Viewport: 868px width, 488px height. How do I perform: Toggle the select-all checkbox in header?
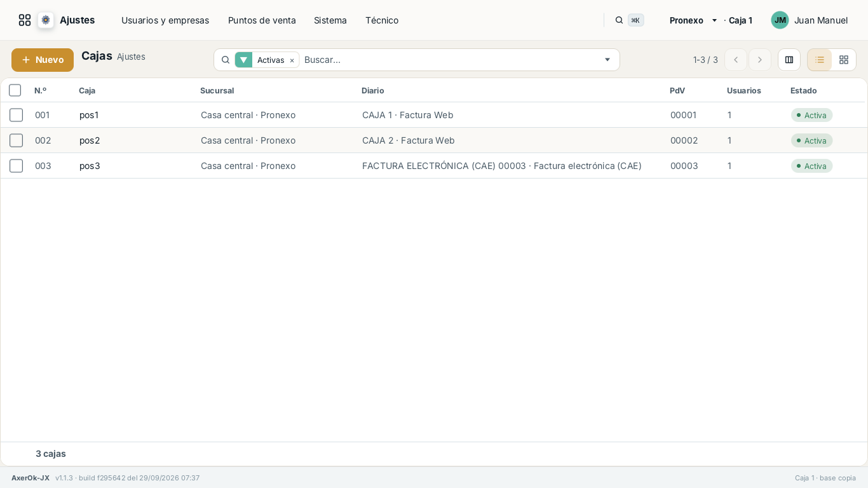pos(15,90)
